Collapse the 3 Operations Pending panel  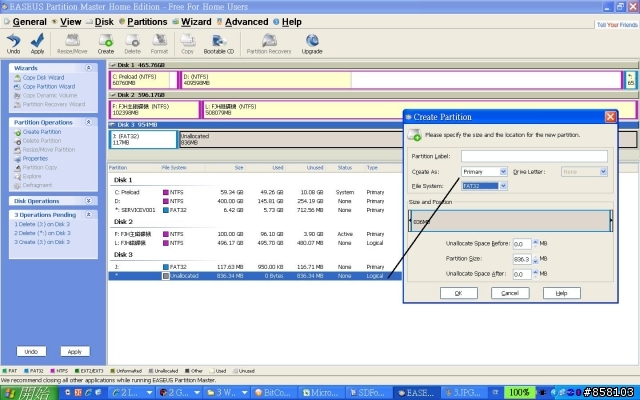tap(89, 214)
